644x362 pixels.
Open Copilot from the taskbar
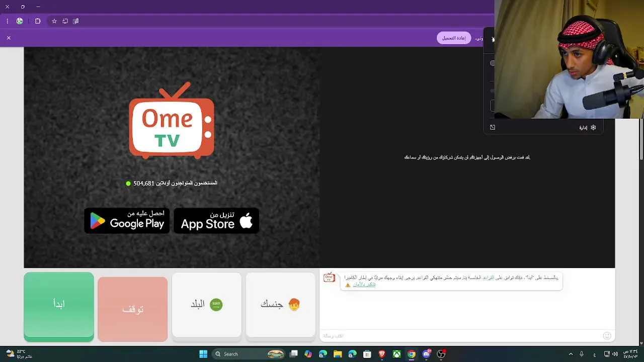(x=308, y=354)
